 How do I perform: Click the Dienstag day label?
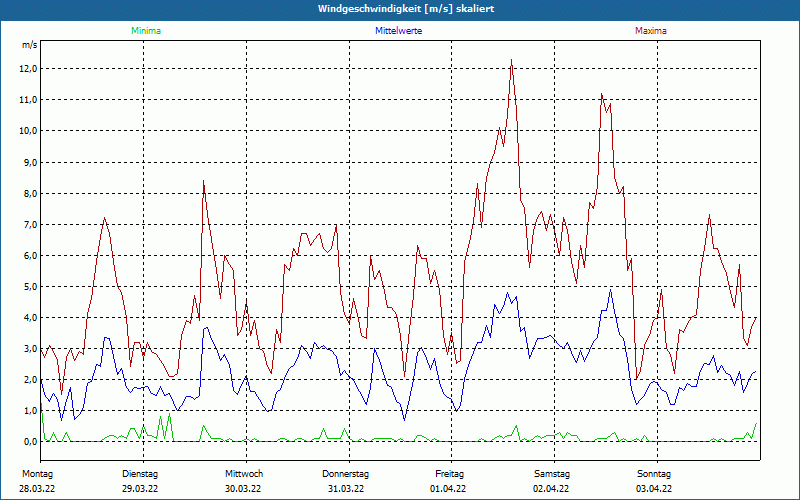(x=140, y=474)
